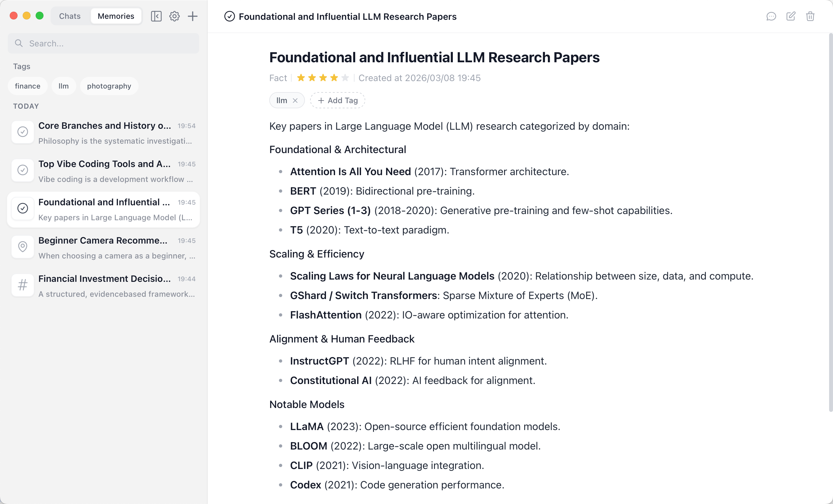Filter memories by photography tag
The height and width of the screenshot is (504, 833).
(109, 86)
